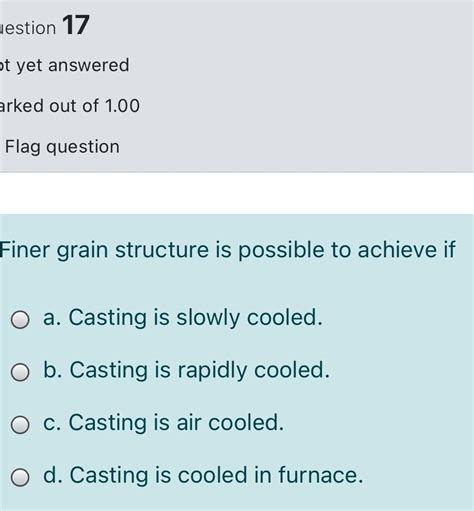The image size is (474, 511).
Task: Click the question number 17
Action: pos(76,25)
